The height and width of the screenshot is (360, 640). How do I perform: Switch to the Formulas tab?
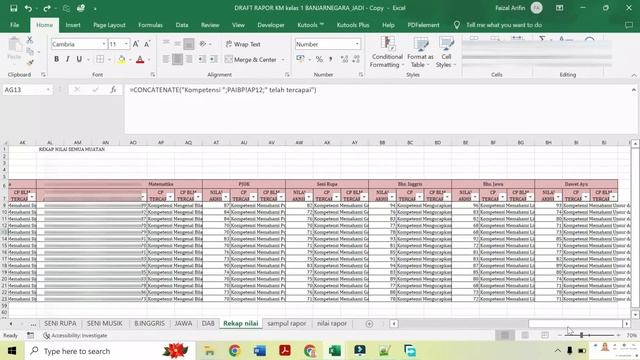pos(150,25)
